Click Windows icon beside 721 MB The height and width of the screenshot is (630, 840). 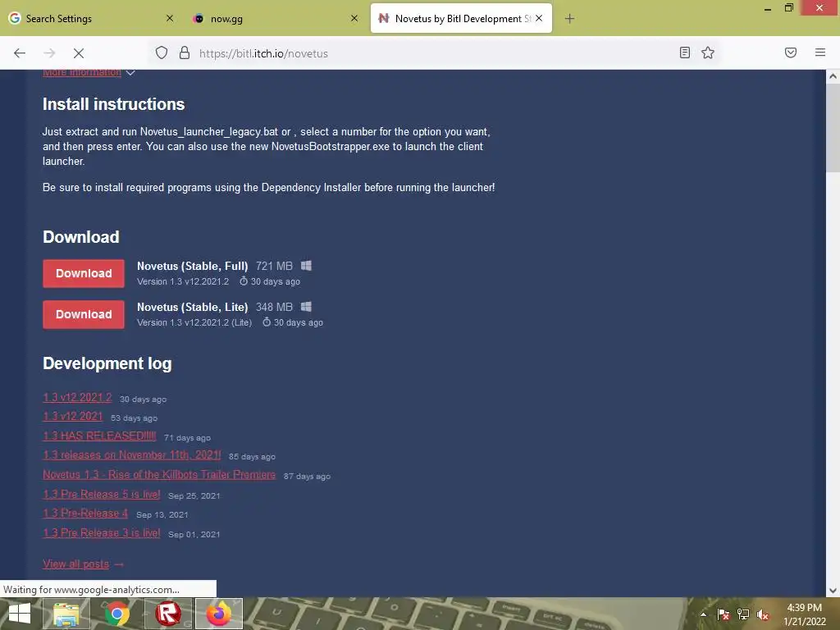pyautogui.click(x=306, y=266)
